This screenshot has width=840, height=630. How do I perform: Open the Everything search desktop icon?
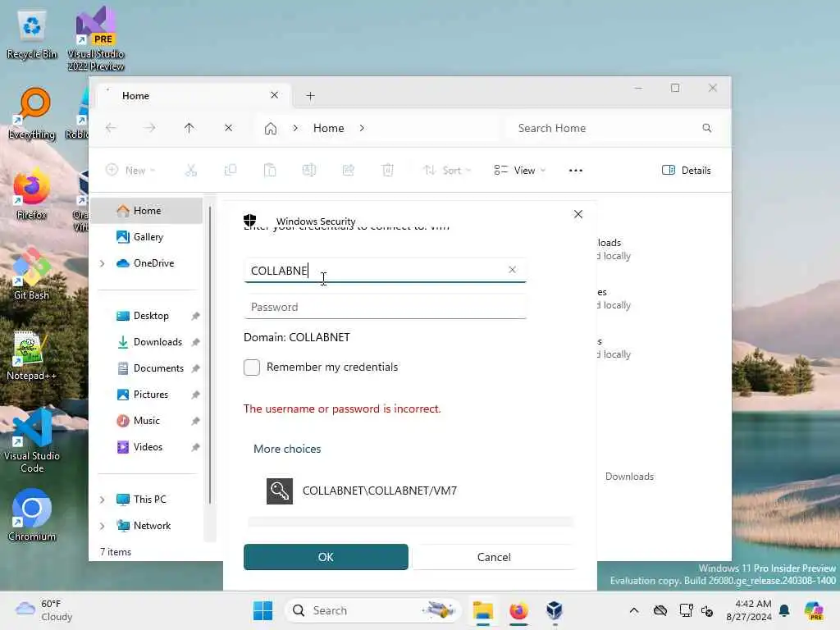[32, 113]
